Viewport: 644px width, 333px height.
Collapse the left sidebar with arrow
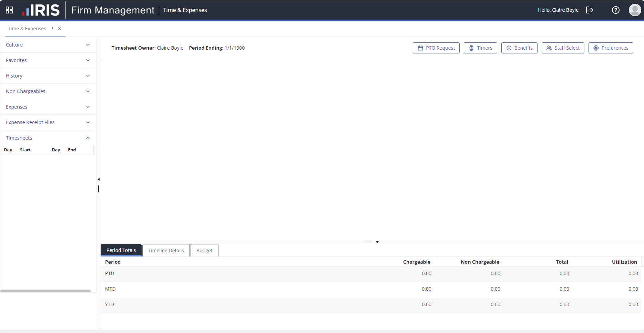99,179
